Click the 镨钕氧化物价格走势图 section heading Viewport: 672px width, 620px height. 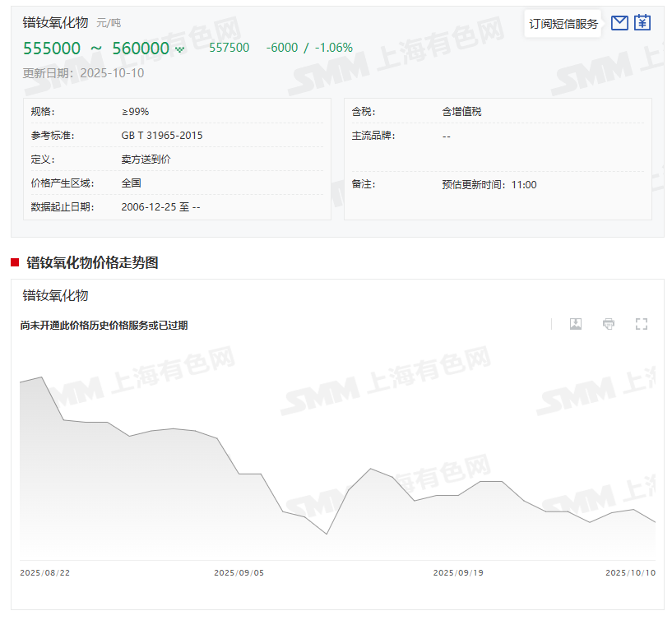tap(92, 262)
